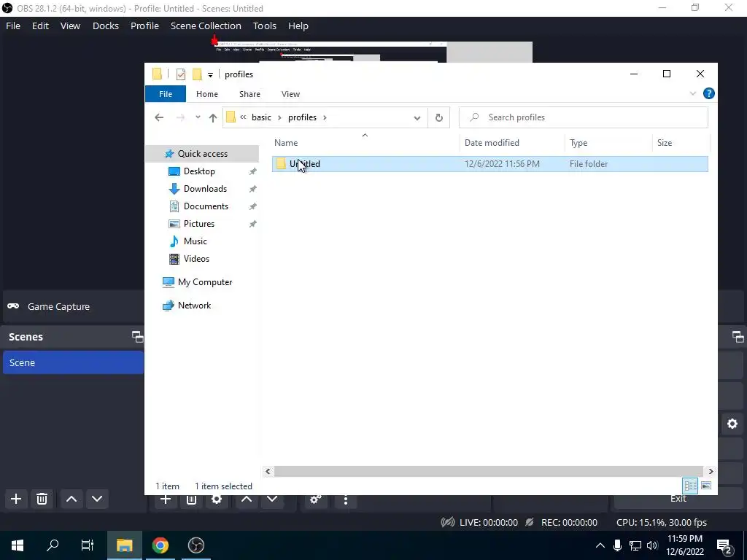Click the horizontal scrollbar right arrow
The height and width of the screenshot is (560, 747).
[x=711, y=472]
